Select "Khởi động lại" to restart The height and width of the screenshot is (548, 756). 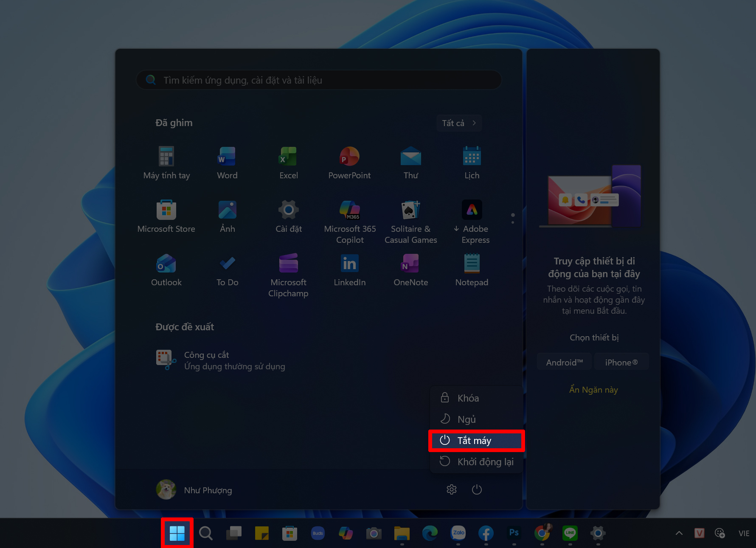[485, 461]
